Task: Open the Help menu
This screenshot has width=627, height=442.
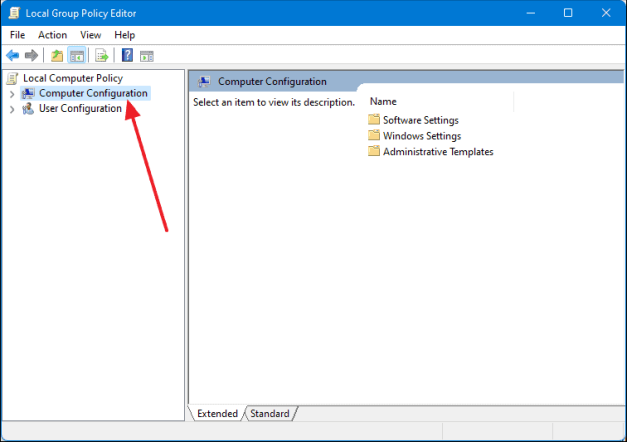Action: click(124, 35)
